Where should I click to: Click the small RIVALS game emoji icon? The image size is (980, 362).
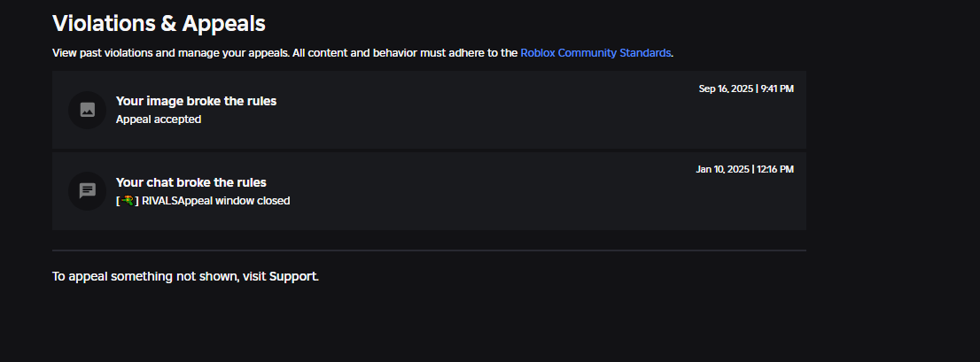tap(128, 201)
